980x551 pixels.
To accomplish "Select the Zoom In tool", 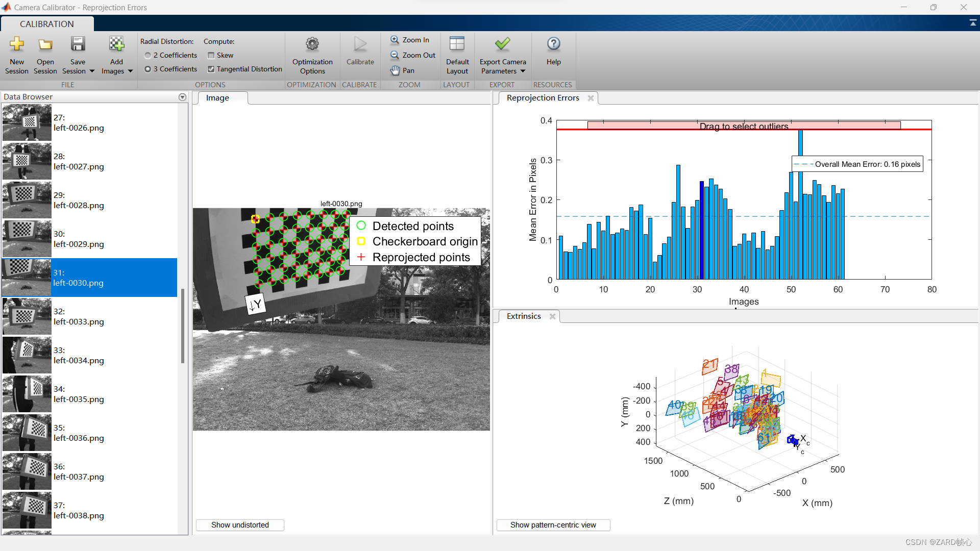I will click(410, 40).
